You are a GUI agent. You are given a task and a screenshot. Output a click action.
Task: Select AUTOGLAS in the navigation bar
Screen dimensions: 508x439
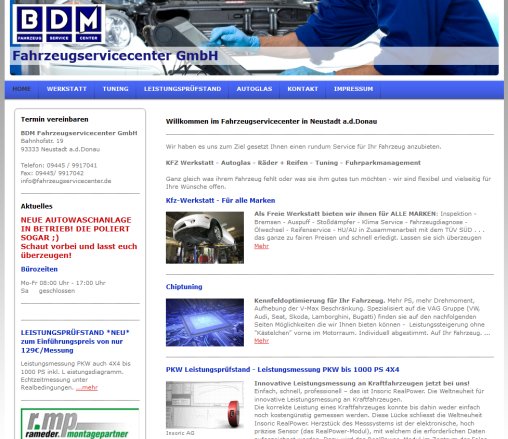[x=254, y=89]
